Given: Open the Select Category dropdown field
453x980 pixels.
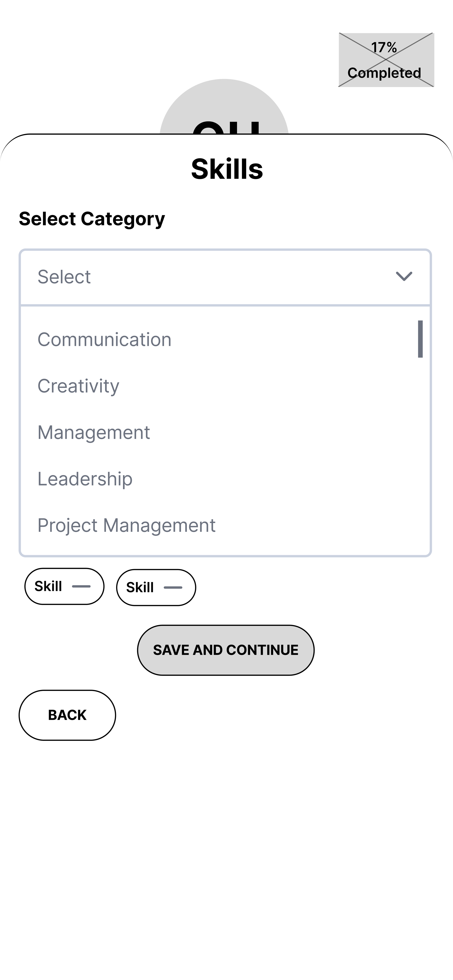Looking at the screenshot, I should (225, 277).
